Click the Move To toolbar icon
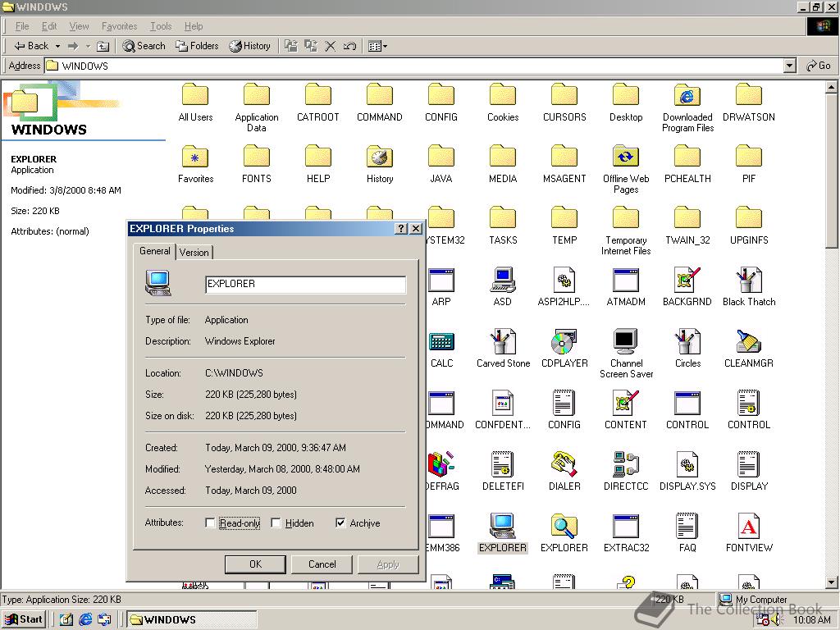The width and height of the screenshot is (840, 630). 291,46
